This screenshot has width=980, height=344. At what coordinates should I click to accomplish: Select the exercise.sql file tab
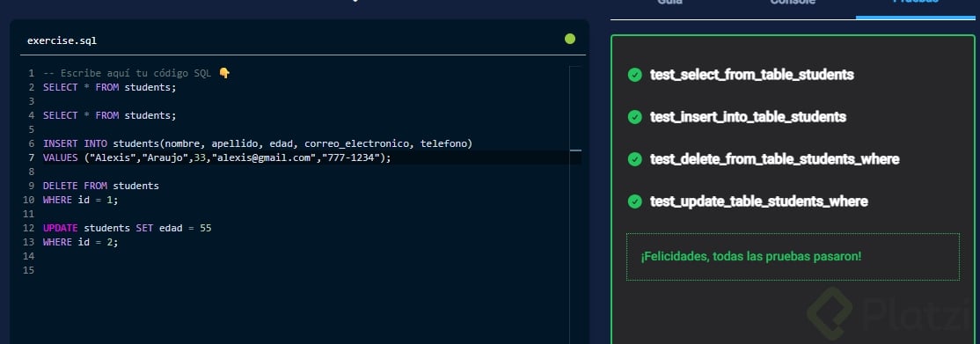(x=62, y=40)
